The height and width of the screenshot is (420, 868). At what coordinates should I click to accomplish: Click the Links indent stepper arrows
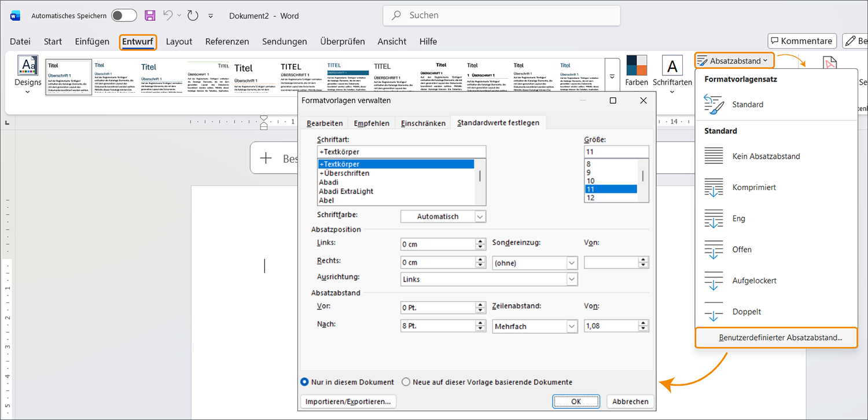tap(480, 244)
